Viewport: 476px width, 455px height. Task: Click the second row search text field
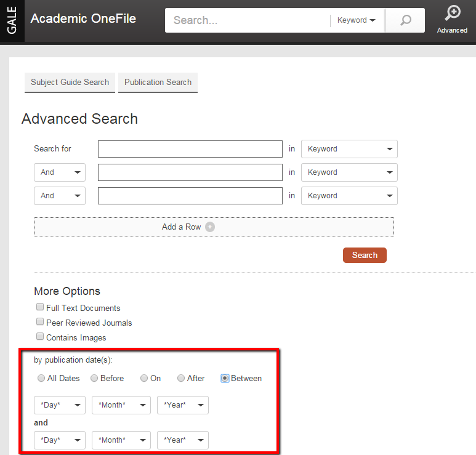click(190, 172)
